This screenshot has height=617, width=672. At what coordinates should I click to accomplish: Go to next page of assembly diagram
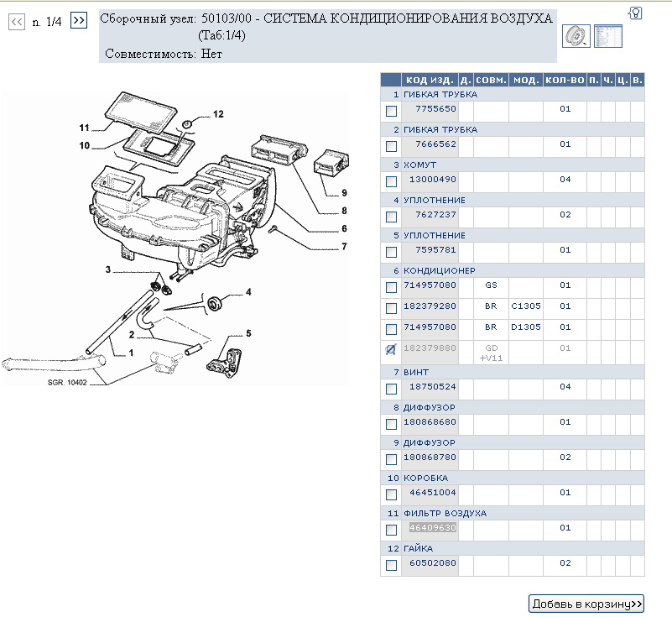[x=79, y=20]
